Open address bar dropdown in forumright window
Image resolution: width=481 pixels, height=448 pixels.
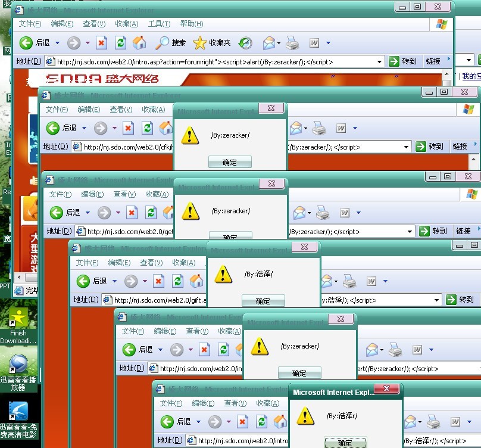point(379,62)
